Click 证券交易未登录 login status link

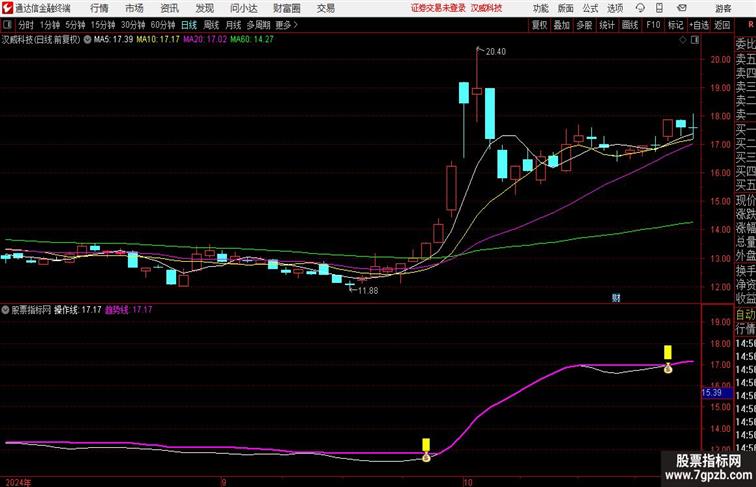(x=438, y=8)
